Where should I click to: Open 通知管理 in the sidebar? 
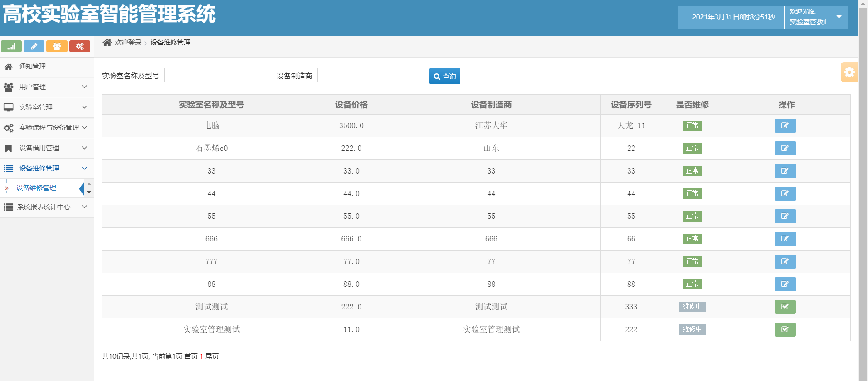pos(32,67)
